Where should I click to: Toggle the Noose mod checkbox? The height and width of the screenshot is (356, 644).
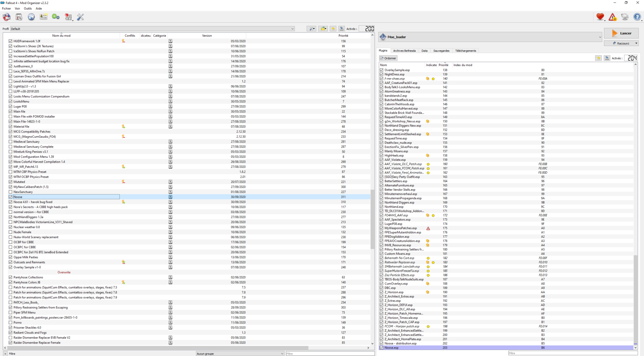click(x=10, y=197)
